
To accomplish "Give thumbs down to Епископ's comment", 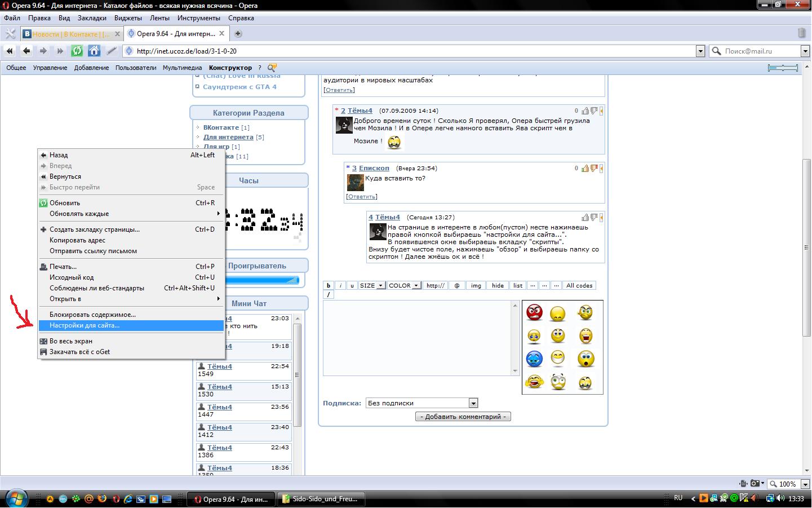I will (594, 168).
